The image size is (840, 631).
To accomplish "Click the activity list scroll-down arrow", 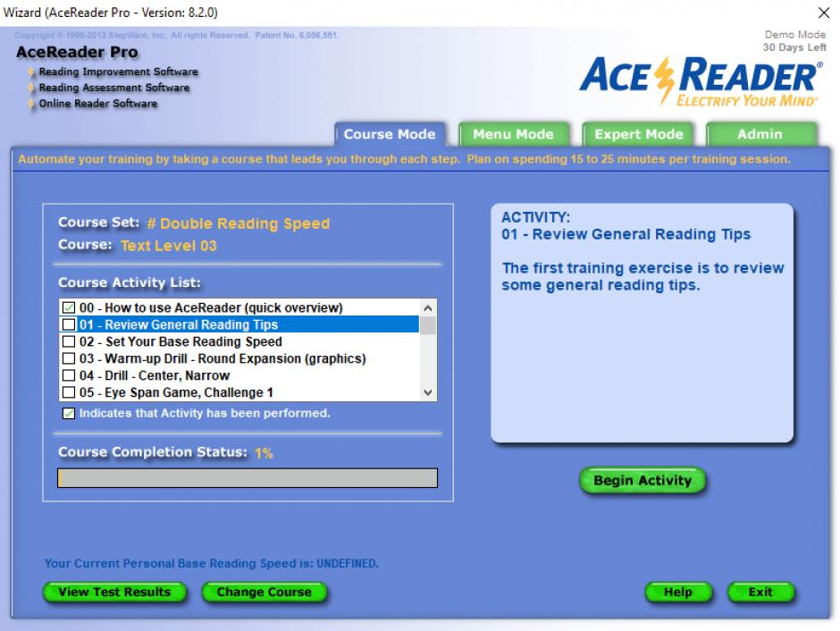I will pos(427,392).
